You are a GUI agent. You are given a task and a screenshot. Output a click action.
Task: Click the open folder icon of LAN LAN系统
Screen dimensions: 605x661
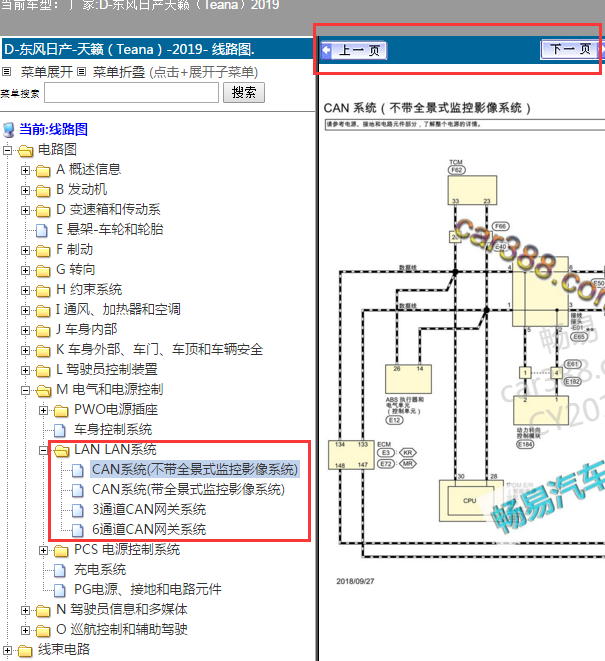(62, 451)
